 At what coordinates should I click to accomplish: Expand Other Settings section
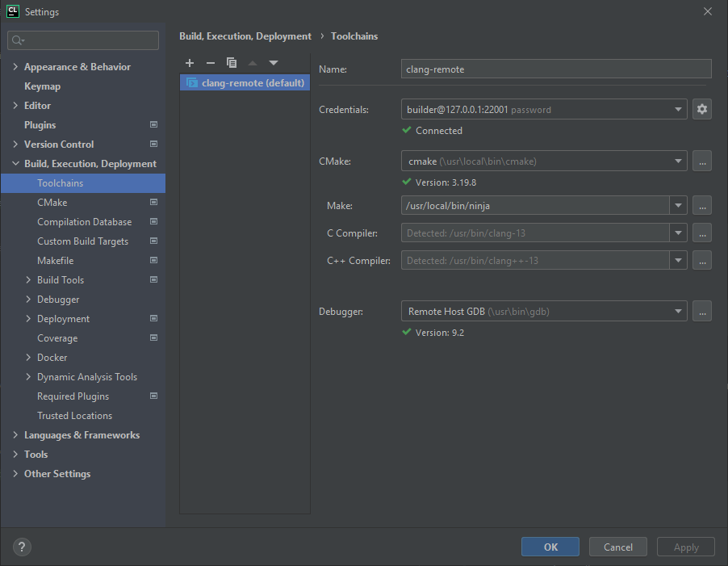click(15, 474)
